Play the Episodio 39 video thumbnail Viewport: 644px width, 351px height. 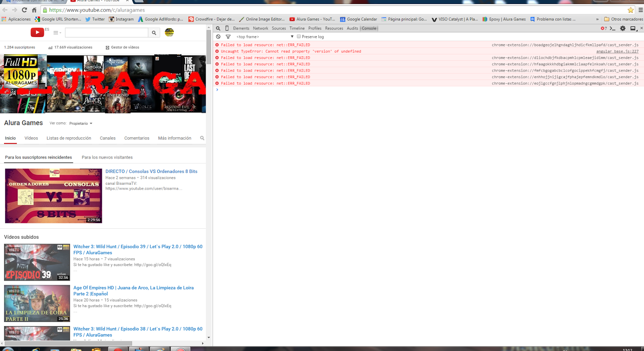pyautogui.click(x=37, y=262)
